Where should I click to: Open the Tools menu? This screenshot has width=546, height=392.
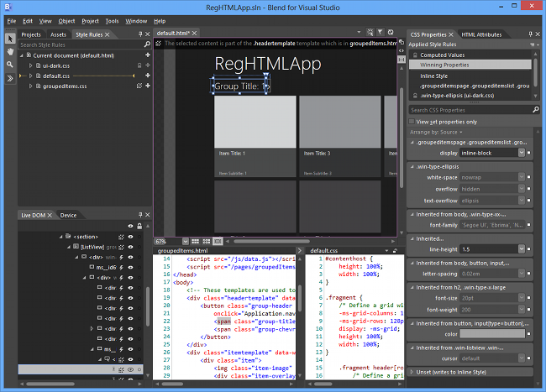(112, 21)
